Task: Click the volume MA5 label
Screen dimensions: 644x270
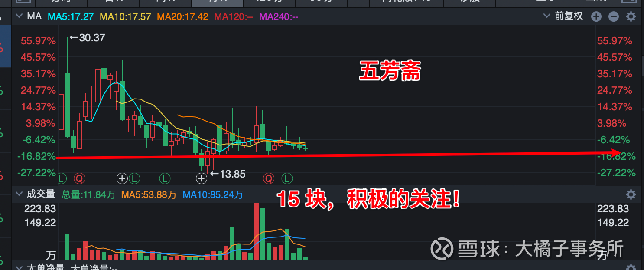Action: [149, 194]
